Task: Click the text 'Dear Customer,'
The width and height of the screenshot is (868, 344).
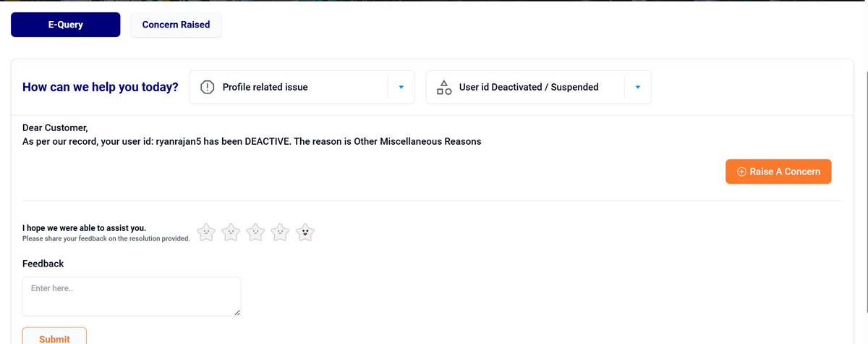Action: [55, 127]
